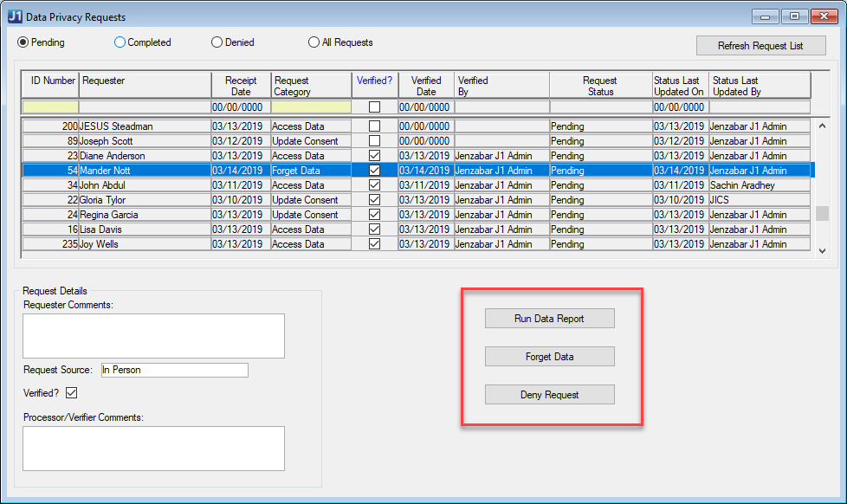This screenshot has height=504, width=847.
Task: Toggle the Verified checkbox in Request Details
Action: coord(72,393)
